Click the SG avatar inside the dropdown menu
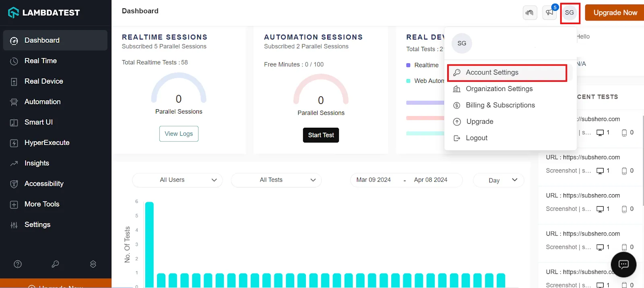 462,43
